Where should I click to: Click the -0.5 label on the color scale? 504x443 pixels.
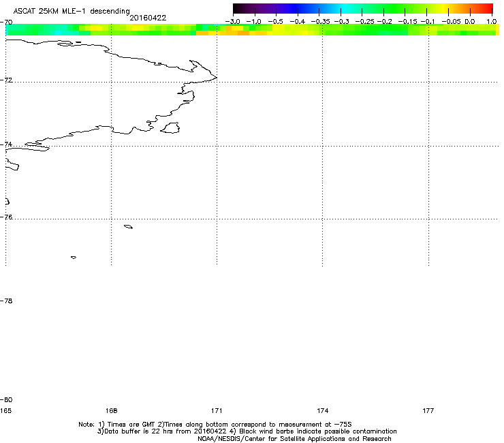pyautogui.click(x=275, y=22)
